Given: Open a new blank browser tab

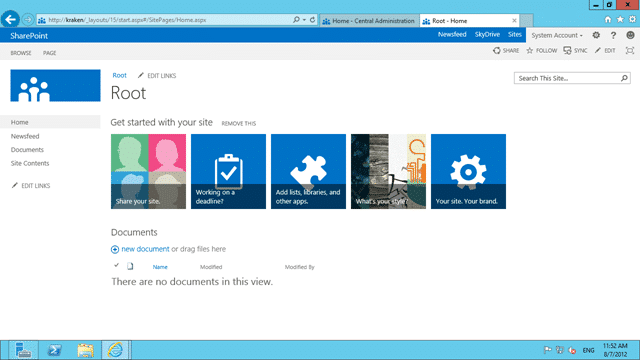Looking at the screenshot, I should [526, 20].
